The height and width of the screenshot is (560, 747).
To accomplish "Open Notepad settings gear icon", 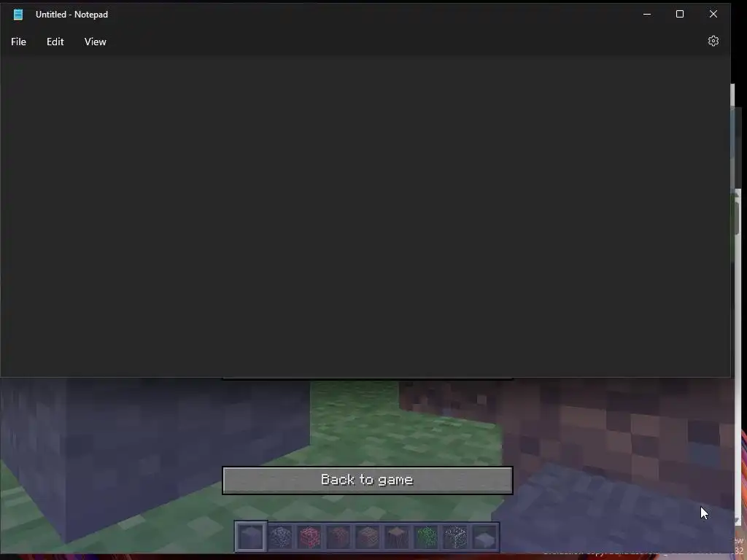I will tap(713, 41).
